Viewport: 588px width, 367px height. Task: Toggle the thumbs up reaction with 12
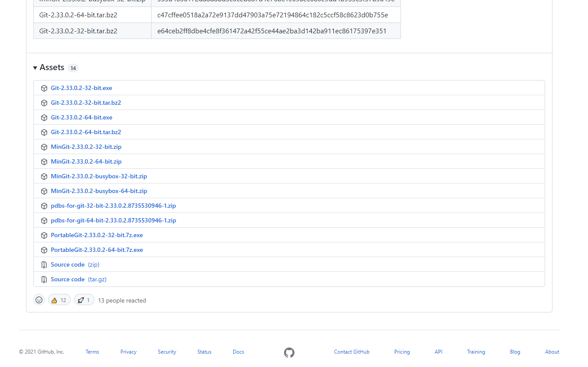pyautogui.click(x=59, y=299)
